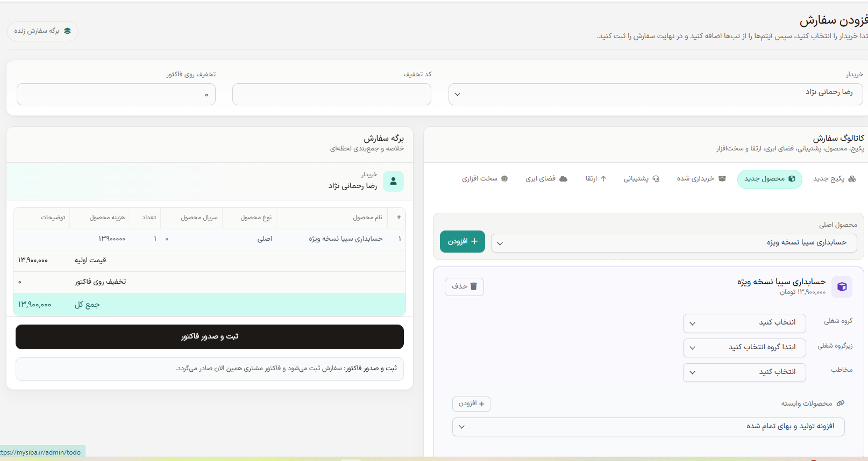Open the ارتقا tab
868x461 pixels.
coord(596,179)
